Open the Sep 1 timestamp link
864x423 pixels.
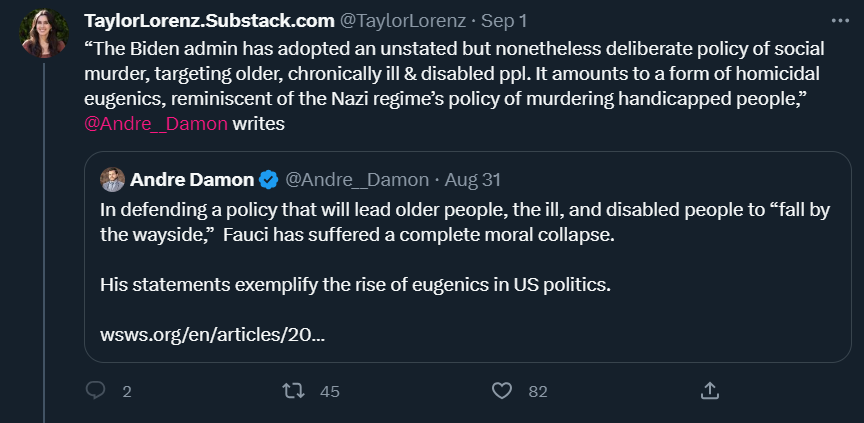508,21
